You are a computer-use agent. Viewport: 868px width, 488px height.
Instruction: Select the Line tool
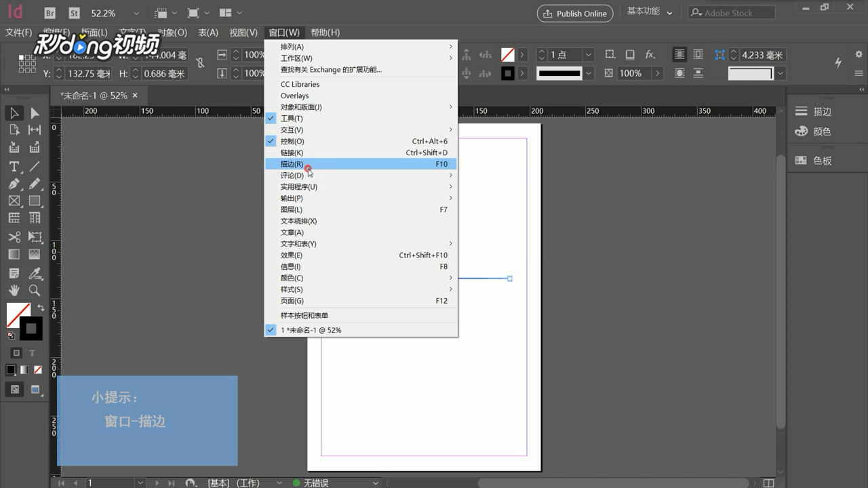[35, 166]
